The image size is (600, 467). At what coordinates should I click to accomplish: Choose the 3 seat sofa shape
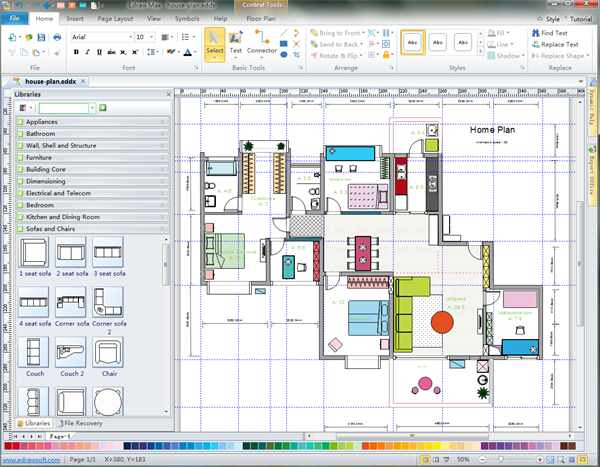(108, 253)
